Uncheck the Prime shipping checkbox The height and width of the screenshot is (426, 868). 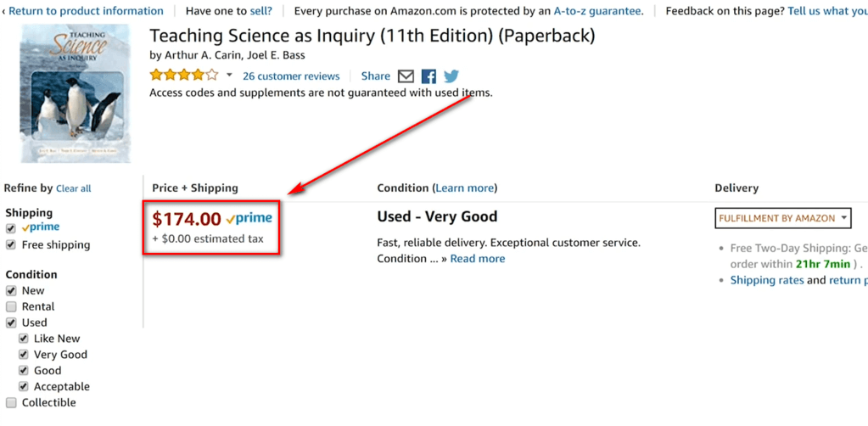pos(10,228)
